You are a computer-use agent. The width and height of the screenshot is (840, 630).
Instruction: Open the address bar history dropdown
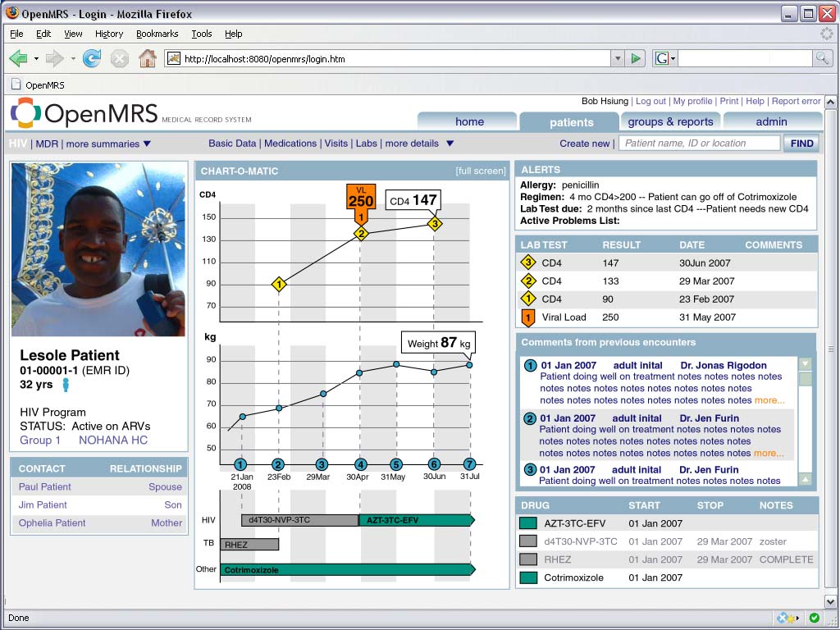tap(617, 58)
